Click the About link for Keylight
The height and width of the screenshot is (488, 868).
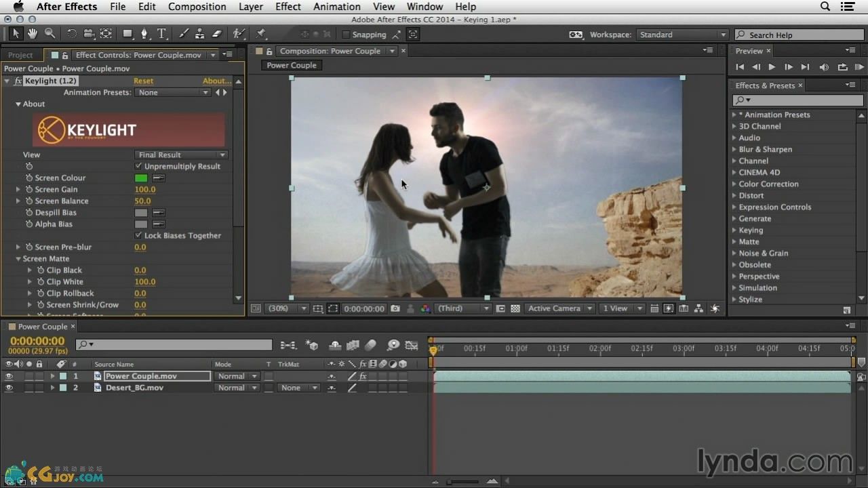point(216,81)
